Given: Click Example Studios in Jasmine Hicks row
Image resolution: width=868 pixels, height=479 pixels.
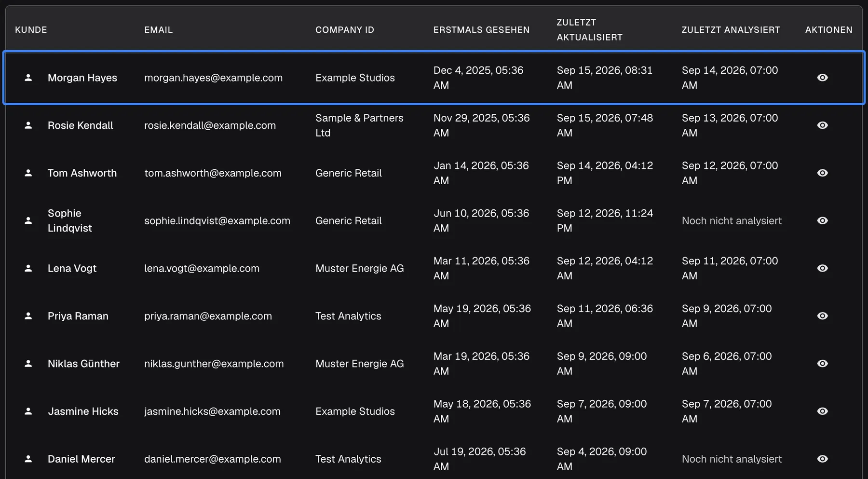Looking at the screenshot, I should [x=355, y=411].
